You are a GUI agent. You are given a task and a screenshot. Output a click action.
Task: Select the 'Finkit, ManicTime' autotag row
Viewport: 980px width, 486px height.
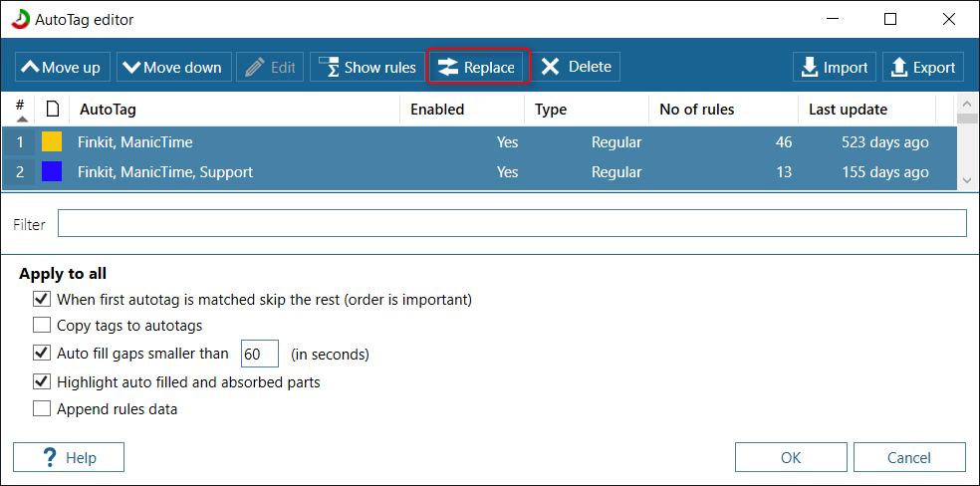[x=479, y=142]
